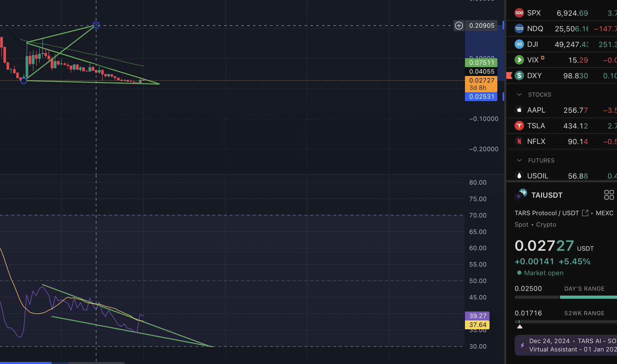Image resolution: width=617 pixels, height=364 pixels.
Task: Toggle the red flag on DXY row
Action: click(509, 75)
